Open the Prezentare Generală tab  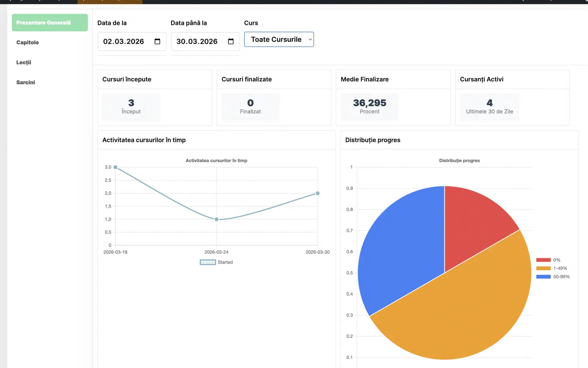[50, 22]
